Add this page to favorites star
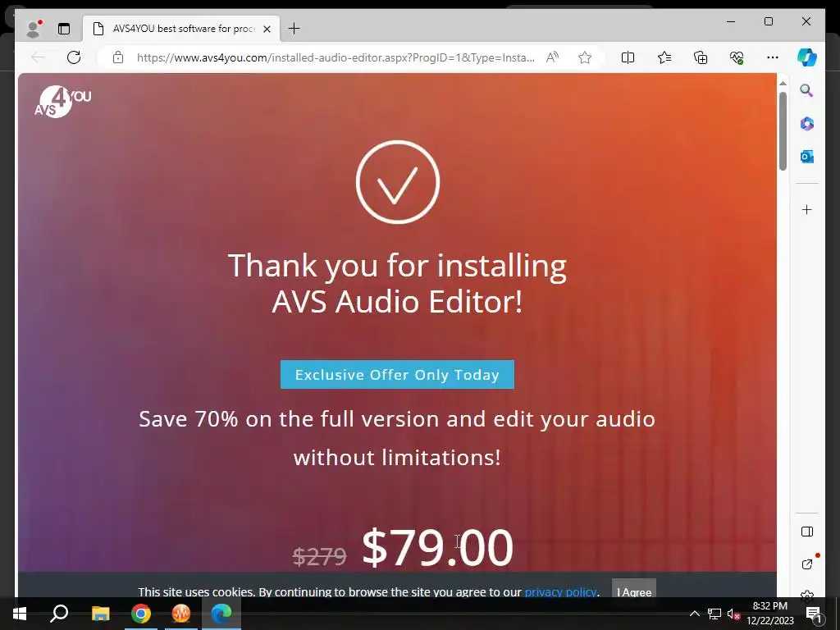 click(x=584, y=57)
